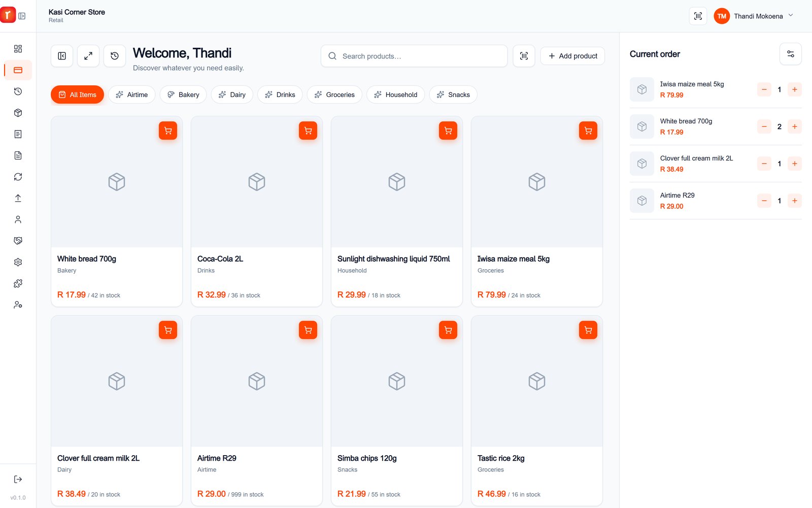Viewport: 812px width, 508px height.
Task: Open the sync arrows icon in sidebar
Action: (x=18, y=177)
